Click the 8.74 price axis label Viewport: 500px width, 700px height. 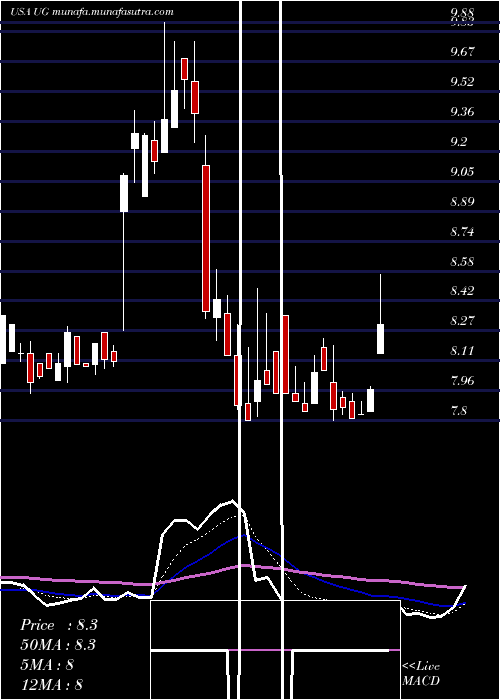462,231
